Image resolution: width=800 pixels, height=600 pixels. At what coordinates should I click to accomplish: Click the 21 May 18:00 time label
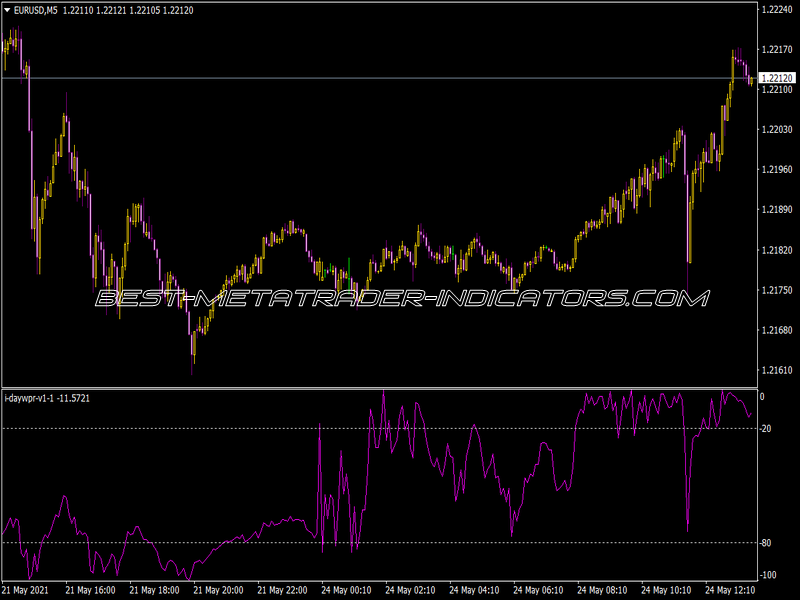click(x=154, y=590)
